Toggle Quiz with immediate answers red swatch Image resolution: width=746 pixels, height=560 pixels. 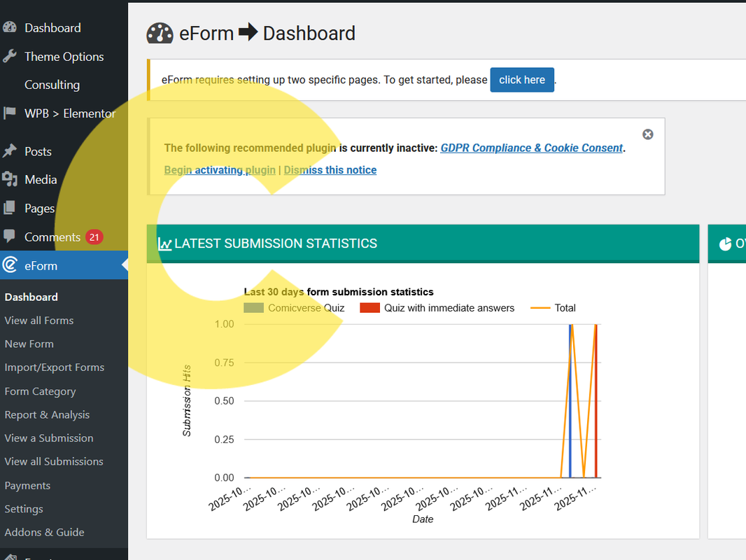370,308
